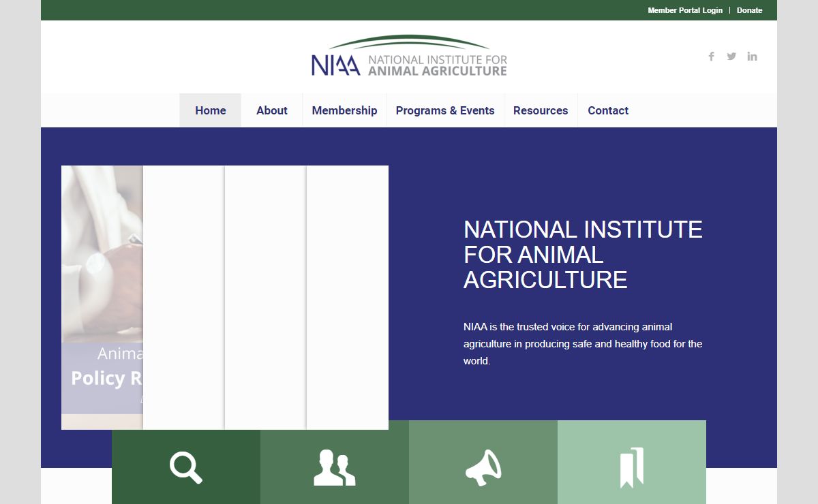Open the NIAA Twitter icon
Viewport: 818px width, 504px height.
pos(731,57)
